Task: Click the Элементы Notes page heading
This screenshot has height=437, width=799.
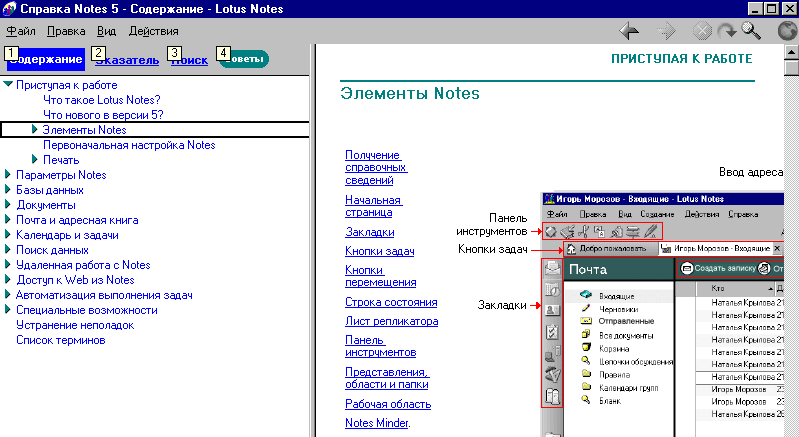Action: [410, 93]
